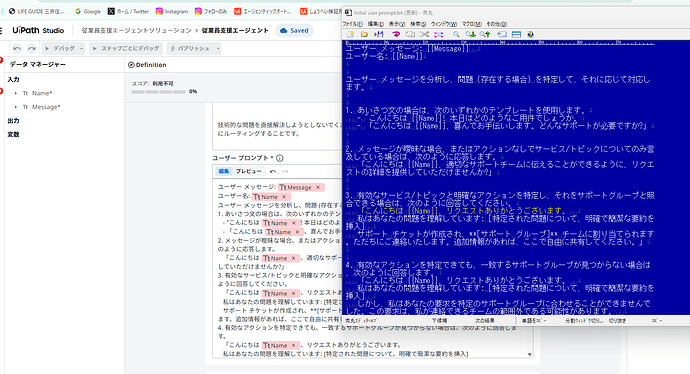Click the Save icon in Hidemaru toolbar
Viewport: 690px width, 374px height.
[x=378, y=34]
